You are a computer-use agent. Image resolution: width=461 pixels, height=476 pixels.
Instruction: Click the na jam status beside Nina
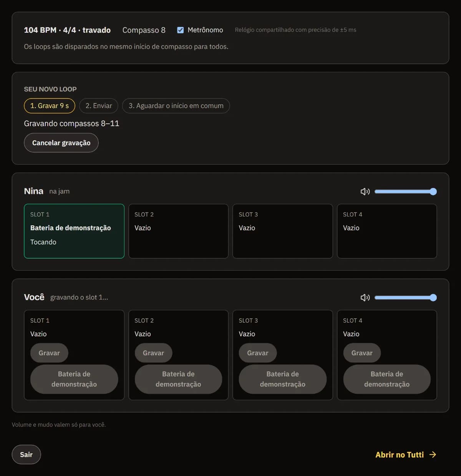tap(60, 191)
